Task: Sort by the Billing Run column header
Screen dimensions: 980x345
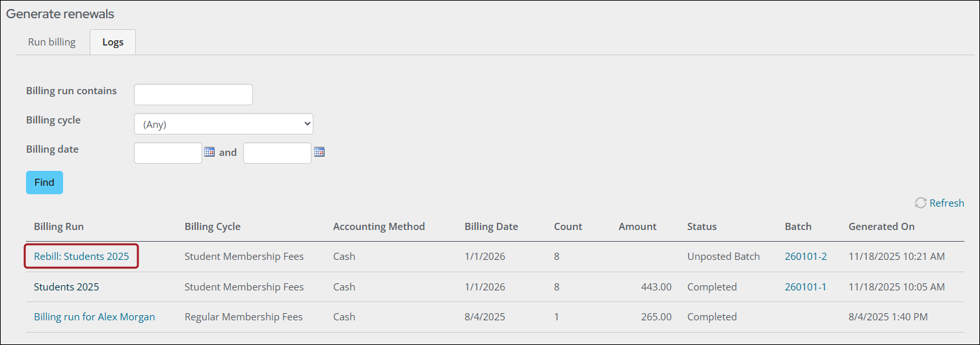Action: (59, 227)
